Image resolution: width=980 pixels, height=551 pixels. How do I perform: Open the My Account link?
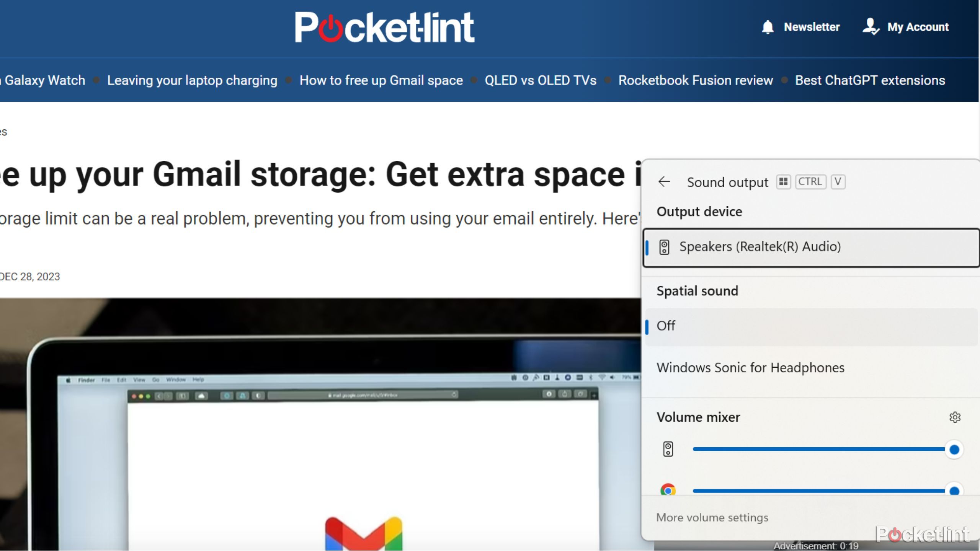coord(918,27)
